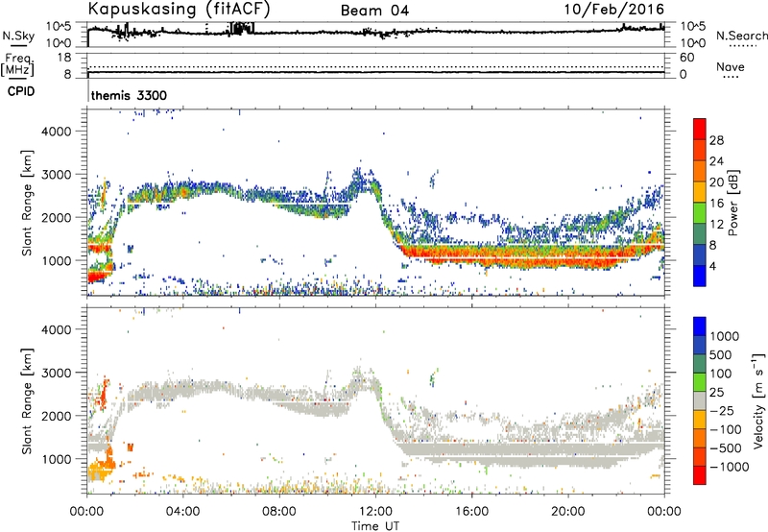Click the Slant Range label of the power panel
Screen dimensions: 768x532
tap(27, 203)
